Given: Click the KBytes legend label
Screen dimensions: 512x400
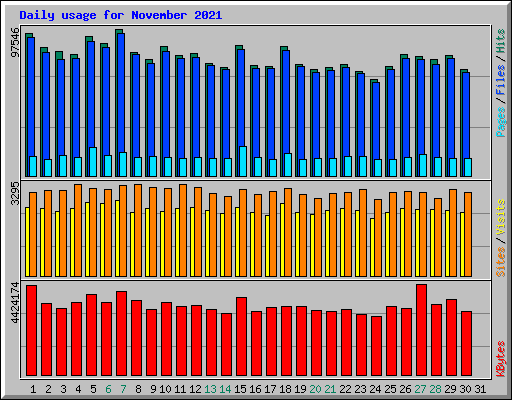Looking at the screenshot, I should [x=501, y=359].
